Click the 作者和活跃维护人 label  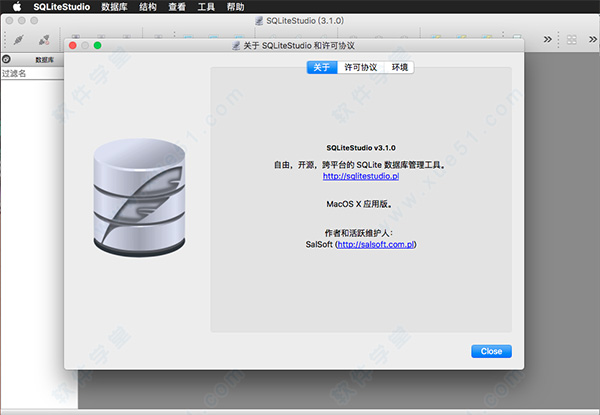359,233
